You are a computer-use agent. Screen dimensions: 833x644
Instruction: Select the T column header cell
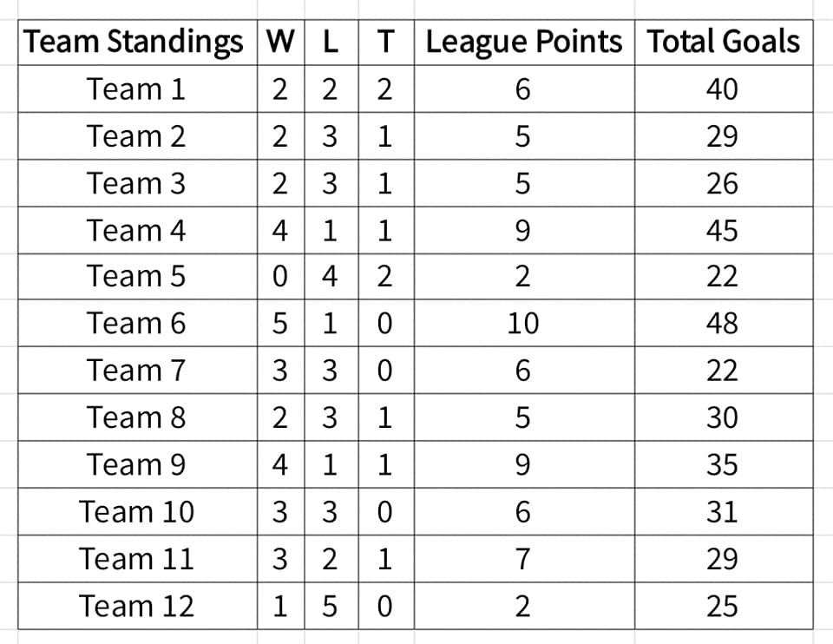coord(386,43)
